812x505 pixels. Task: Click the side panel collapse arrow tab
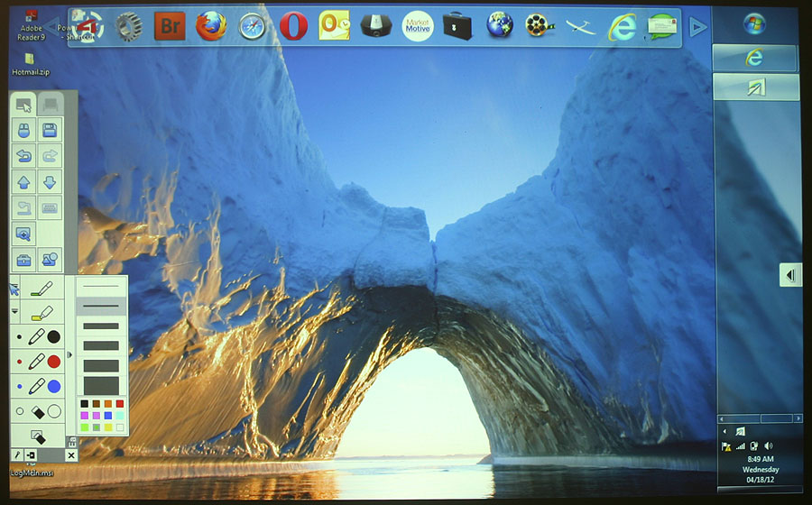pyautogui.click(x=790, y=275)
